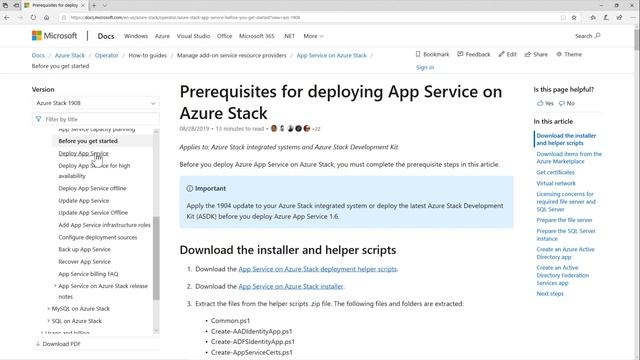The width and height of the screenshot is (640, 360).
Task: Open the Docs home link in the header
Action: (x=106, y=36)
